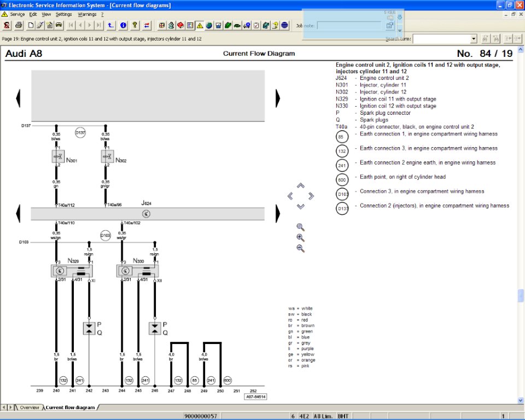This screenshot has width=525, height=420.
Task: Click the yellow question mark help icon
Action: pyautogui.click(x=135, y=25)
